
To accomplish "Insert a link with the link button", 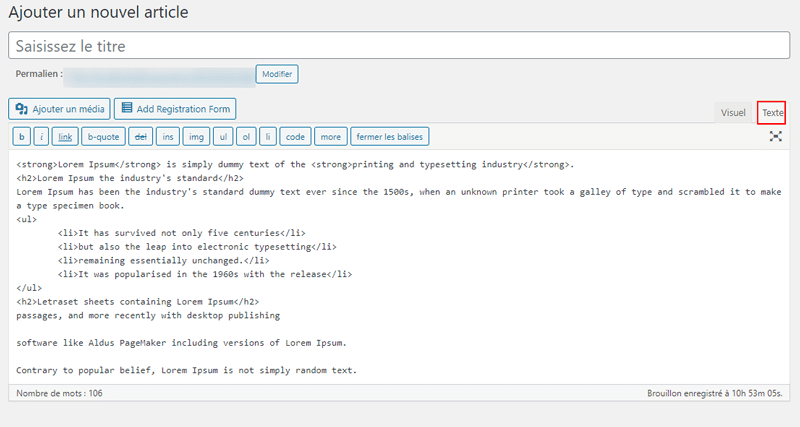I will [65, 136].
